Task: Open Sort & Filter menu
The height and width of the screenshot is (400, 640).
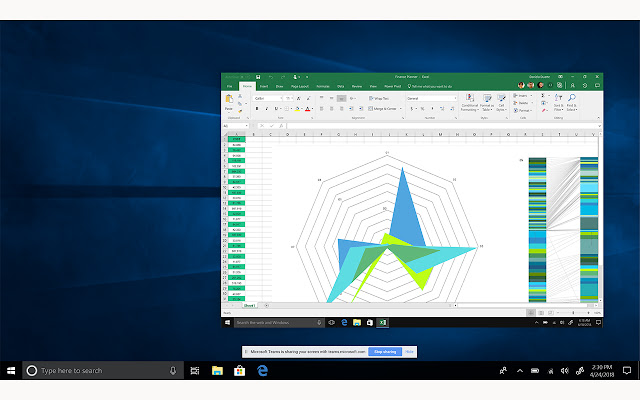Action: click(x=558, y=102)
